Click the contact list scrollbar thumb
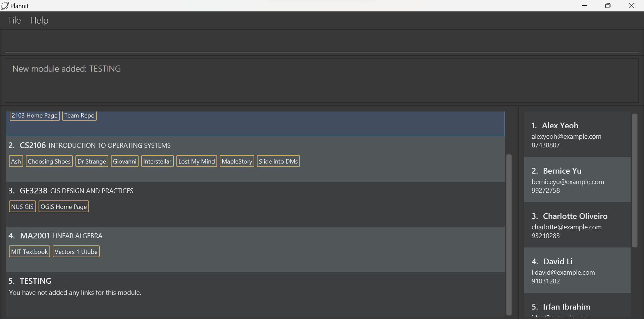The height and width of the screenshot is (319, 644). tap(635, 180)
